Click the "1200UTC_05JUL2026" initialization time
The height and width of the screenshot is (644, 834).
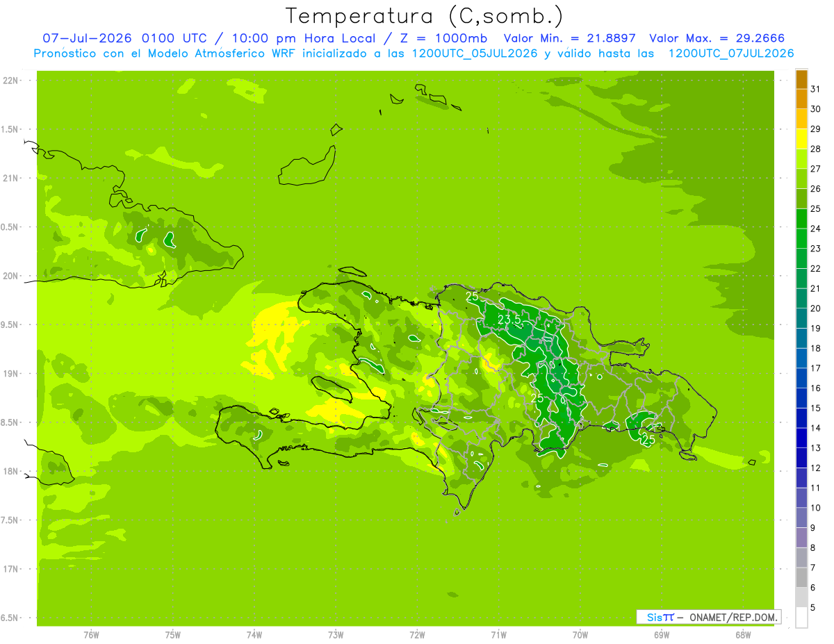[475, 53]
